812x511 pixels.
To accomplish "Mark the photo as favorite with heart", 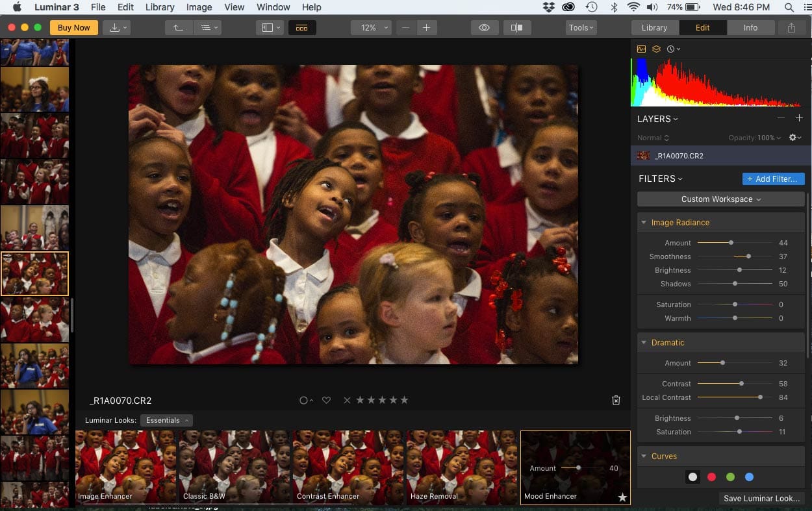I will click(326, 401).
